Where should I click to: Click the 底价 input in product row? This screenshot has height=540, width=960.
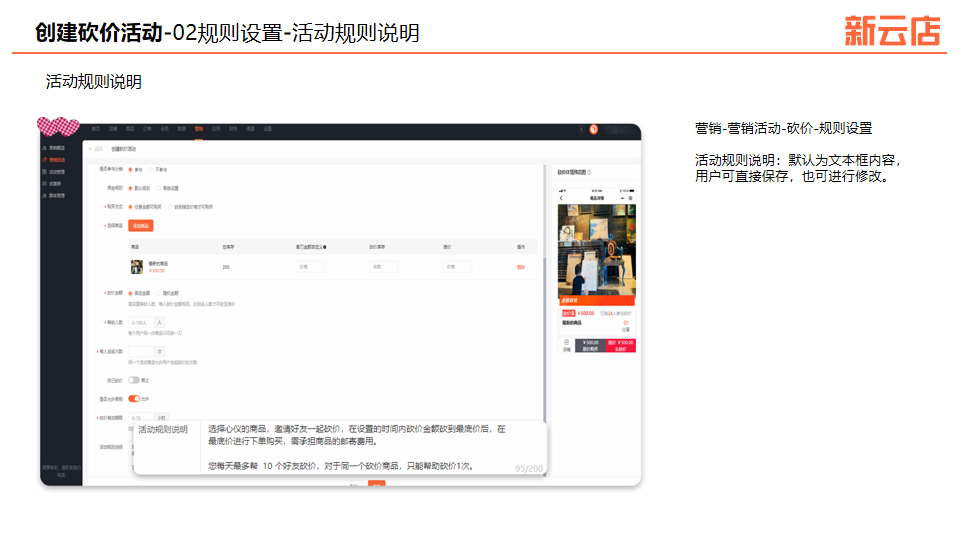[x=457, y=267]
